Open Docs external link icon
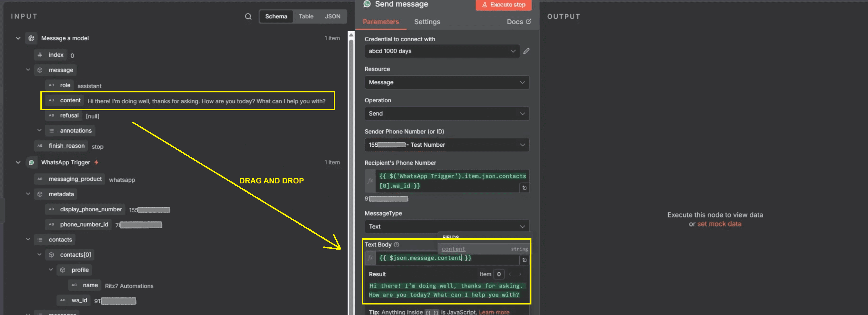868x315 pixels. [x=529, y=21]
